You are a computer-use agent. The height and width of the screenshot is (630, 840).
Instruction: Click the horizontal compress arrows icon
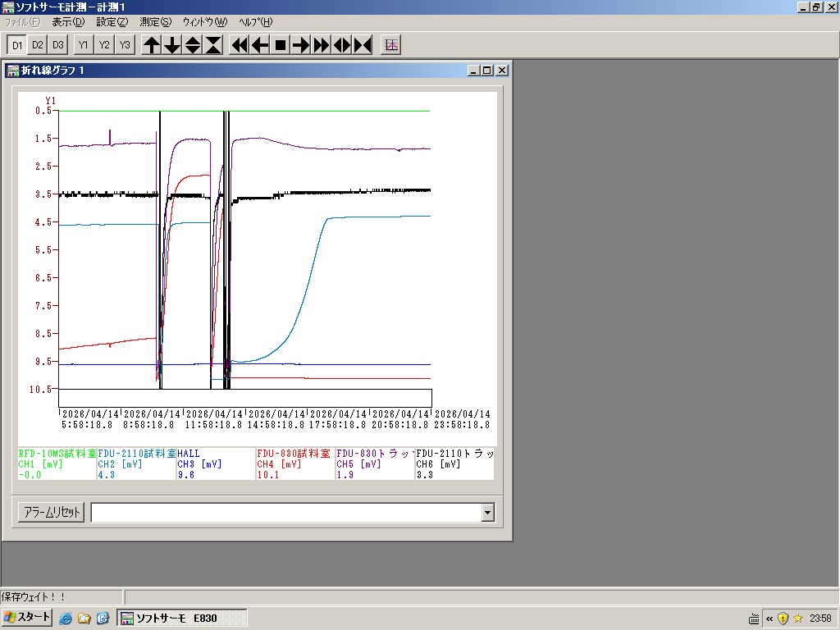[x=363, y=45]
